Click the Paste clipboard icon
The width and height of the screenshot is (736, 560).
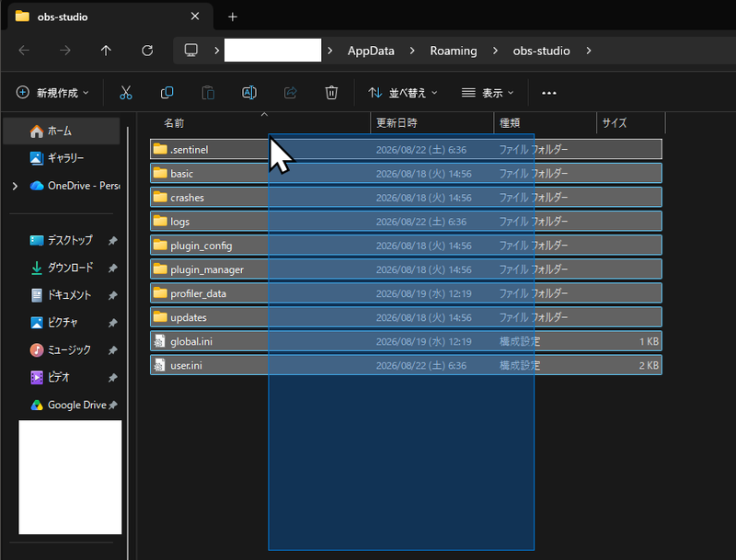[208, 93]
